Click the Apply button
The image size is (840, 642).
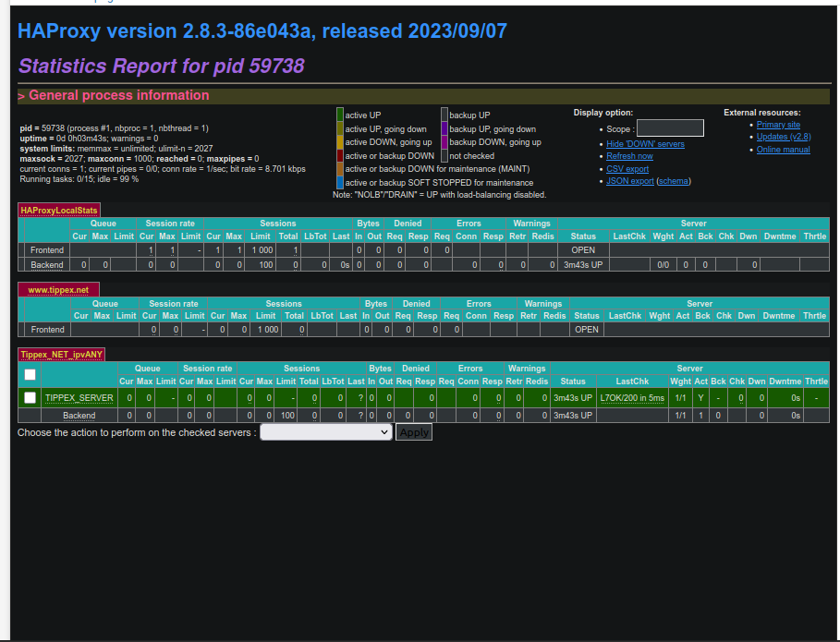tap(414, 432)
